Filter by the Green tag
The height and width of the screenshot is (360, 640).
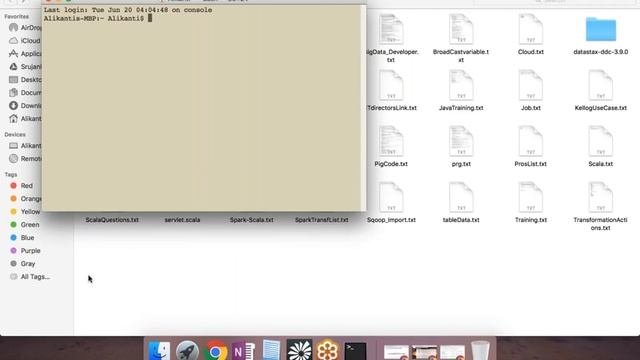pyautogui.click(x=24, y=224)
